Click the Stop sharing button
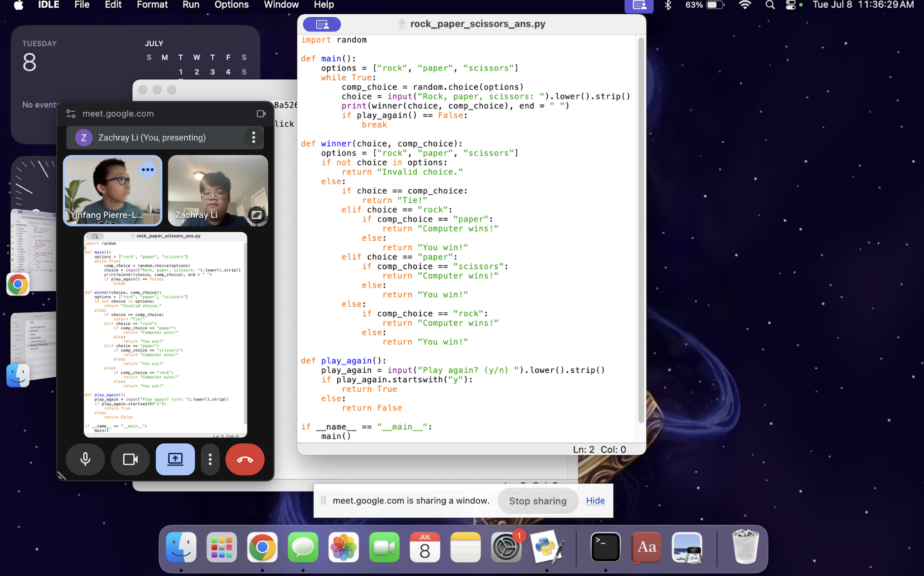This screenshot has width=924, height=576. (x=537, y=501)
